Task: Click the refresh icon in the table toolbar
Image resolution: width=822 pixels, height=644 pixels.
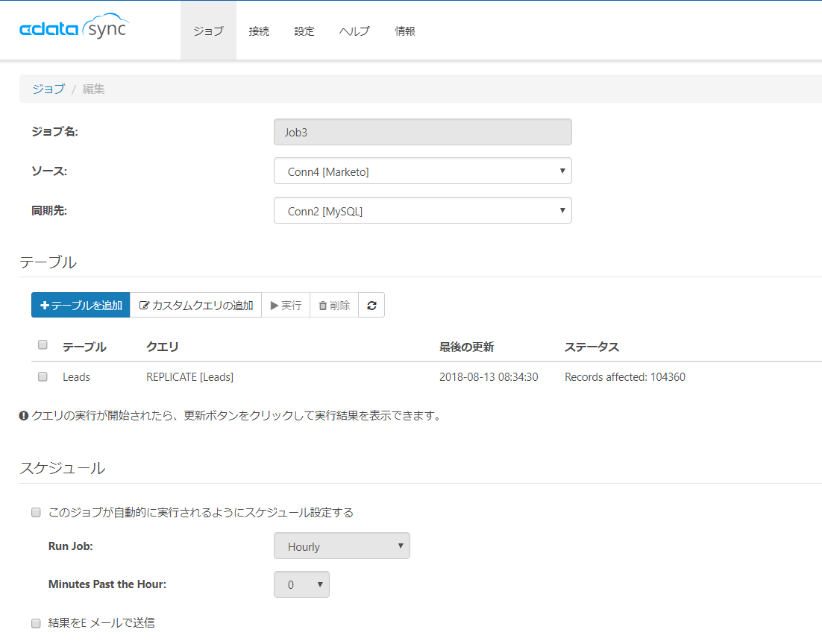Action: click(371, 305)
